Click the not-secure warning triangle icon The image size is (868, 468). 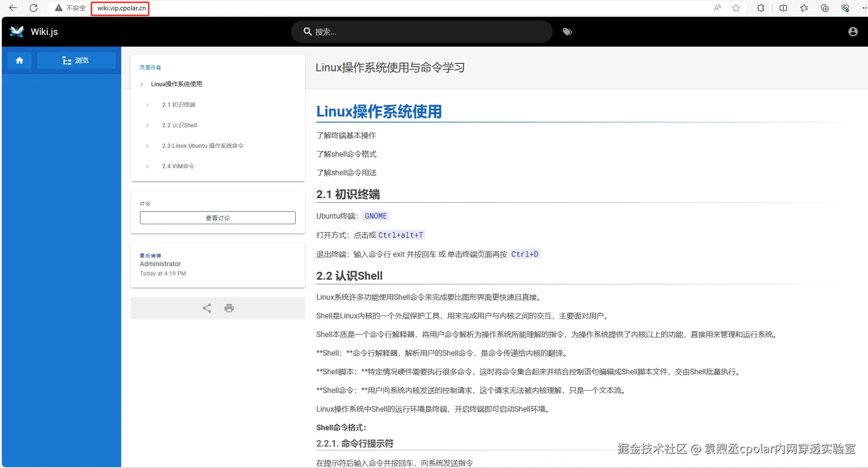coord(59,8)
